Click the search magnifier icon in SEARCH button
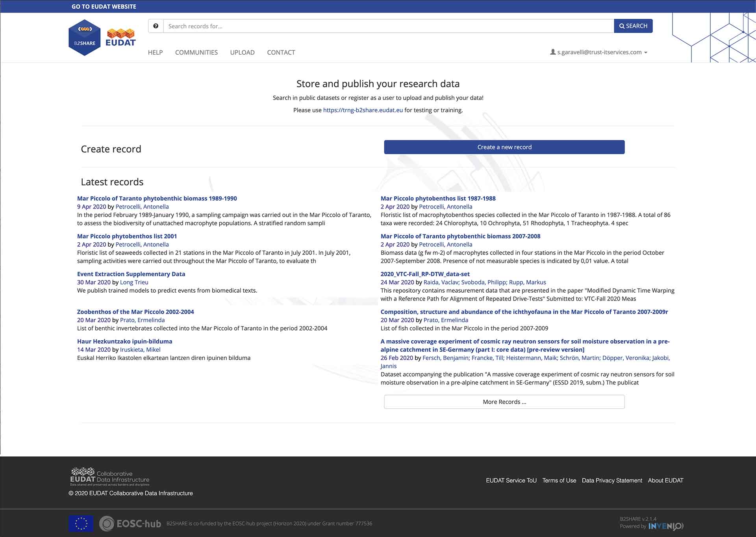This screenshot has height=537, width=756. coord(623,26)
